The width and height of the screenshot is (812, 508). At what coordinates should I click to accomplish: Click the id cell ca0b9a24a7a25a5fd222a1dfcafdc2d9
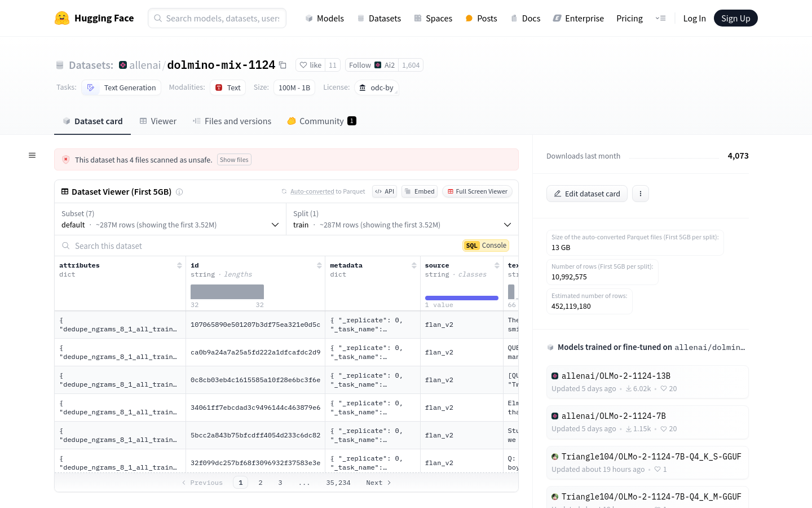click(255, 352)
